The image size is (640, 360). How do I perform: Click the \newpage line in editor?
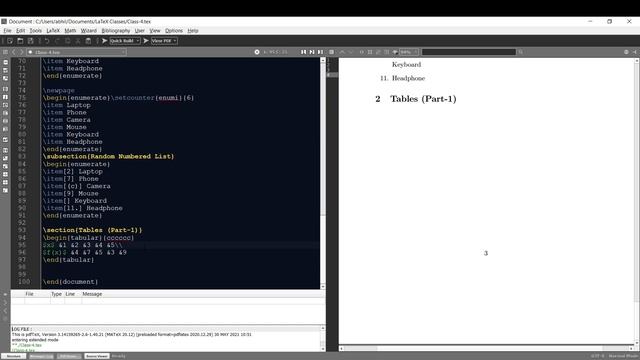(58, 90)
